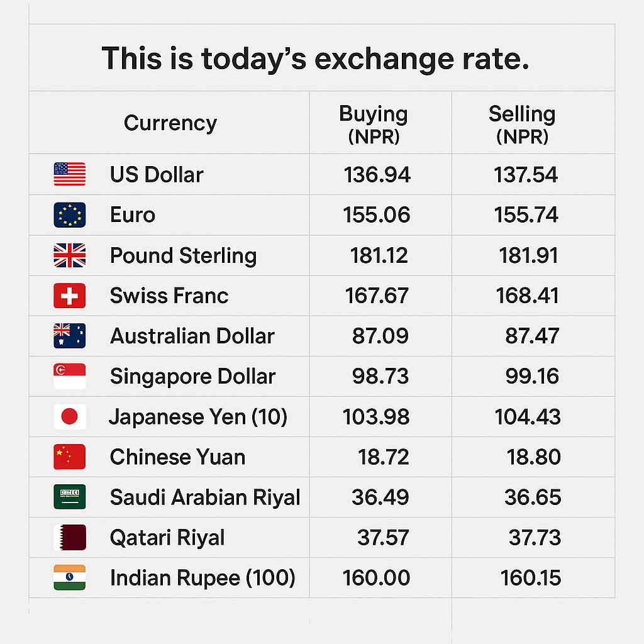
Task: Click the Saudi Arabian flag icon
Action: pyautogui.click(x=69, y=497)
